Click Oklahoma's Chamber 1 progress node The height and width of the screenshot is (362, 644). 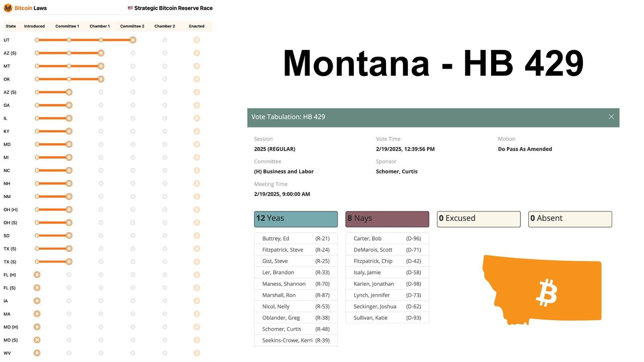click(x=100, y=79)
